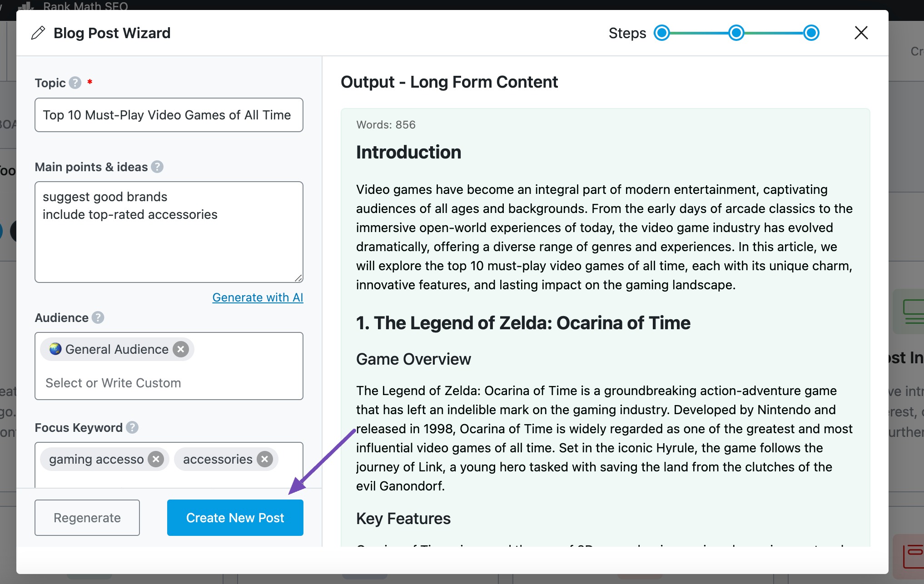Select Output Long Form Content tab area
Screen dimensions: 924x584
point(449,82)
